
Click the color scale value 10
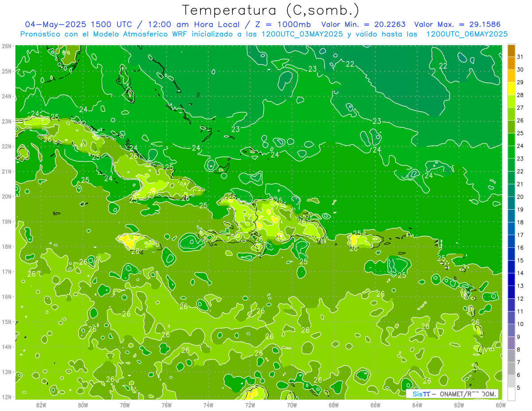520,324
